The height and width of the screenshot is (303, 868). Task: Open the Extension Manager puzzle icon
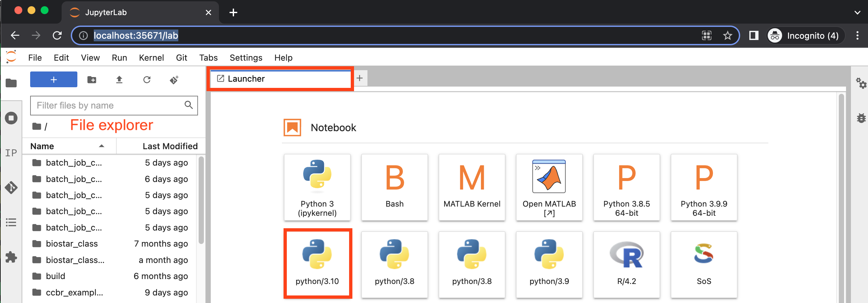(x=11, y=257)
